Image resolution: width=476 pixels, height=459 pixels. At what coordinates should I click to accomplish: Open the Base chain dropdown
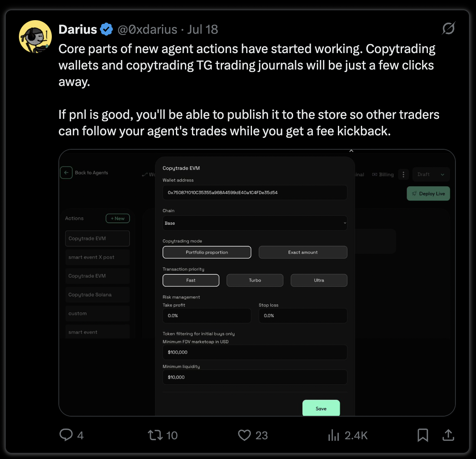point(255,223)
